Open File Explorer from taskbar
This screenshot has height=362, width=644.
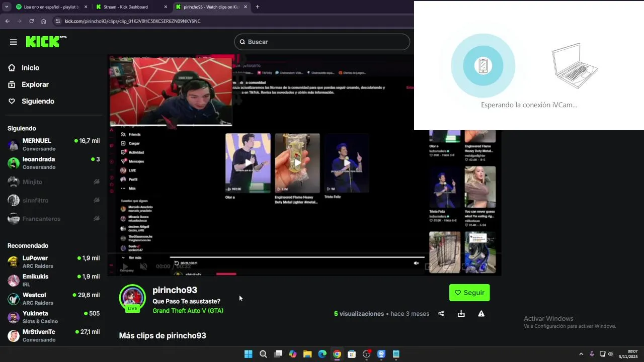307,354
